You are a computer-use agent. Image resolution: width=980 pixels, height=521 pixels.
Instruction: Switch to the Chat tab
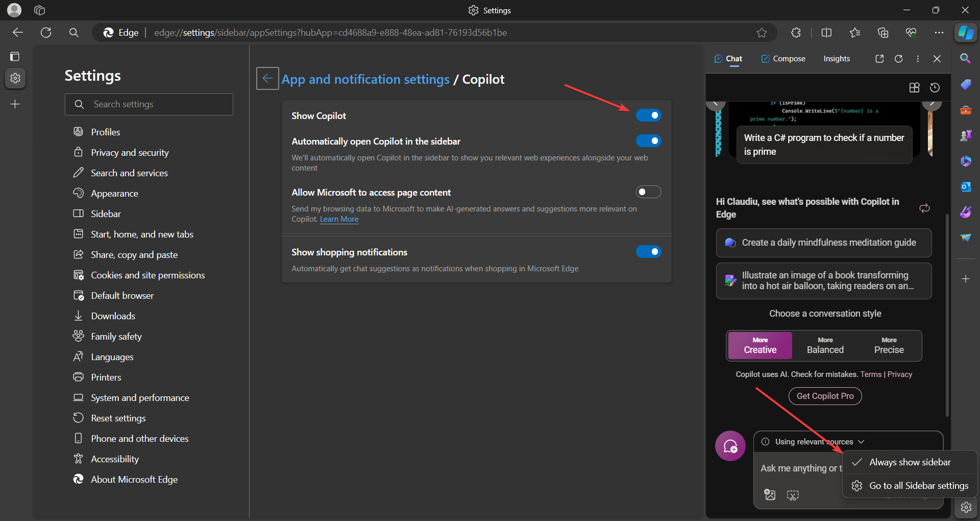pos(728,59)
